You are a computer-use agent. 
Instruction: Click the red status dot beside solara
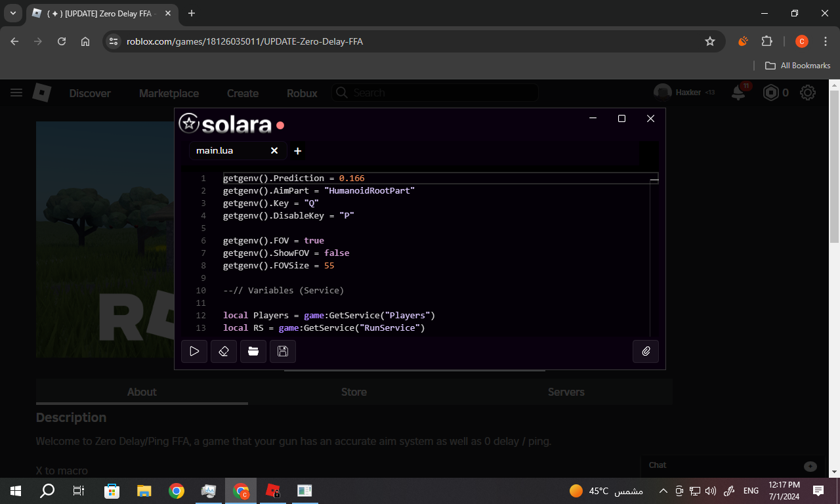280,125
